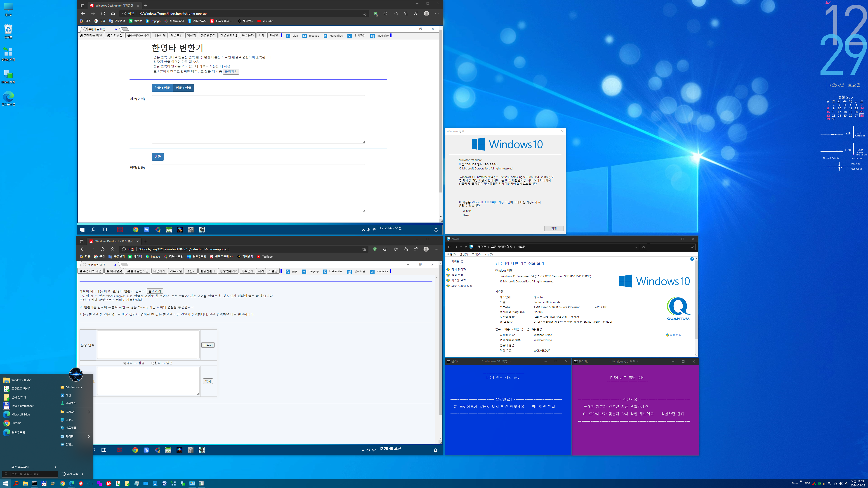Click 설정 변경 link in System window

coord(674,335)
